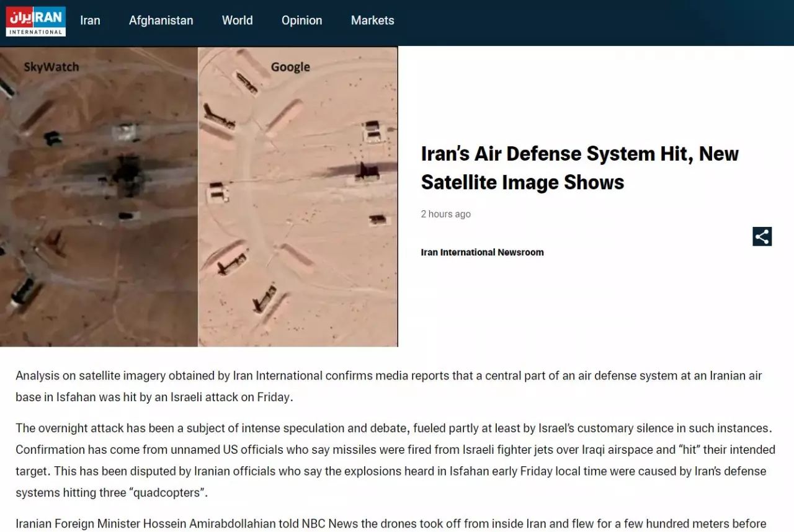Click the word 'quadcopters' in the article
794x532 pixels.
tap(167, 493)
